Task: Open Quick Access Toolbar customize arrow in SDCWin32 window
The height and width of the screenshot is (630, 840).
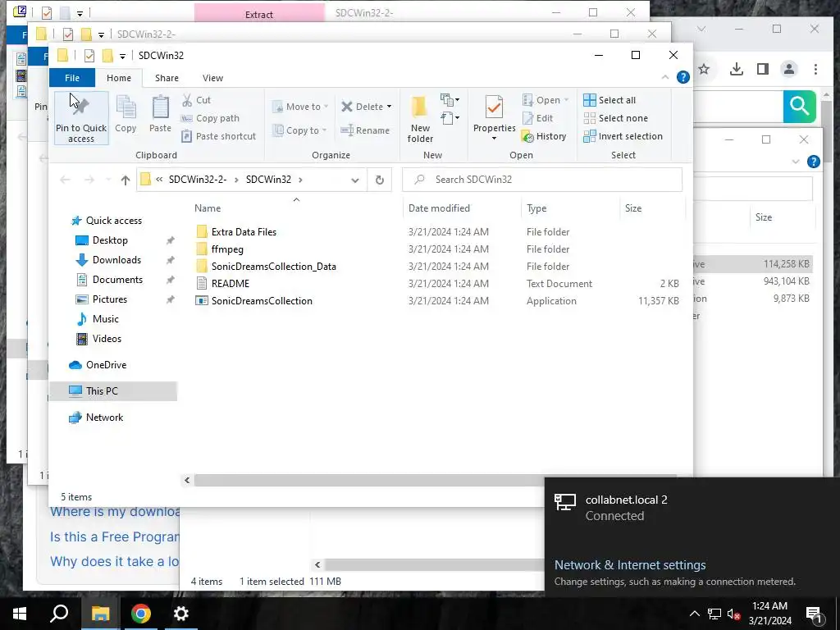Action: tap(122, 56)
